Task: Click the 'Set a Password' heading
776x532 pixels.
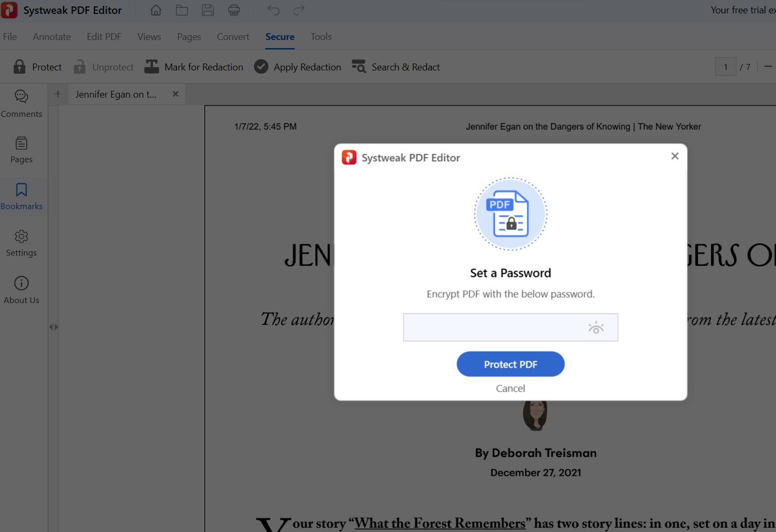Action: tap(511, 273)
